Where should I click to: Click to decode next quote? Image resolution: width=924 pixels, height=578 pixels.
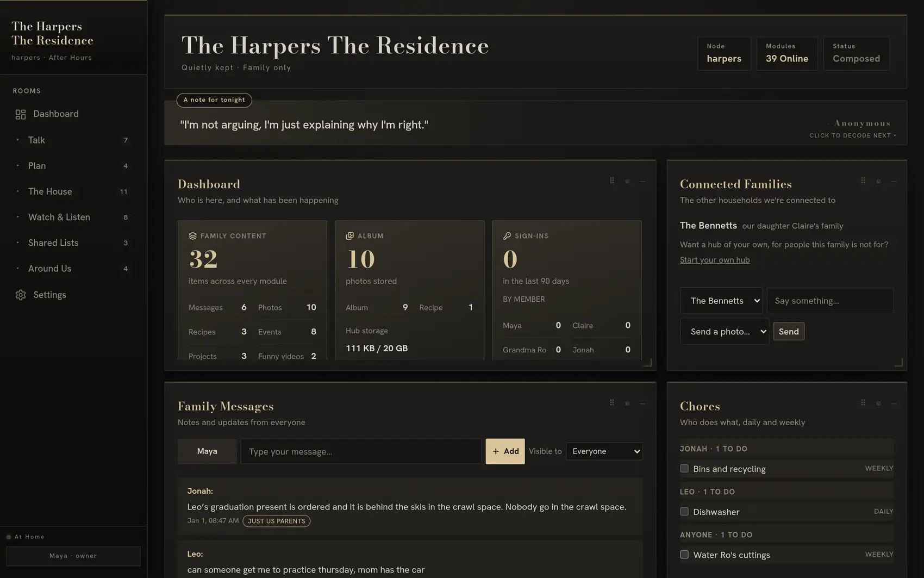pos(852,135)
